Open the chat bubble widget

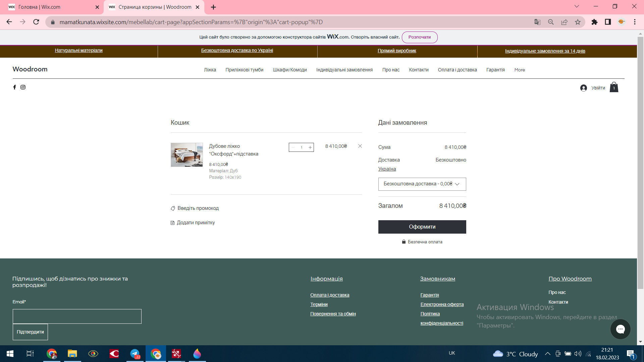coord(620,329)
